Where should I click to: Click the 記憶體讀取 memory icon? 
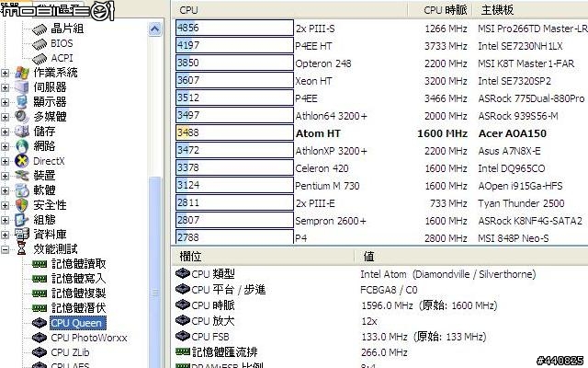40,264
